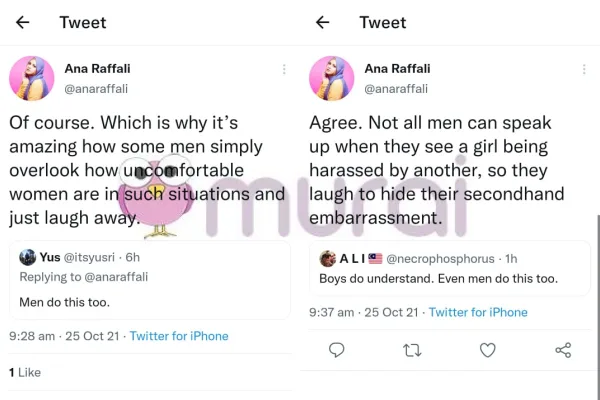
Task: Go back from the "Agree" tweet
Action: [322, 22]
